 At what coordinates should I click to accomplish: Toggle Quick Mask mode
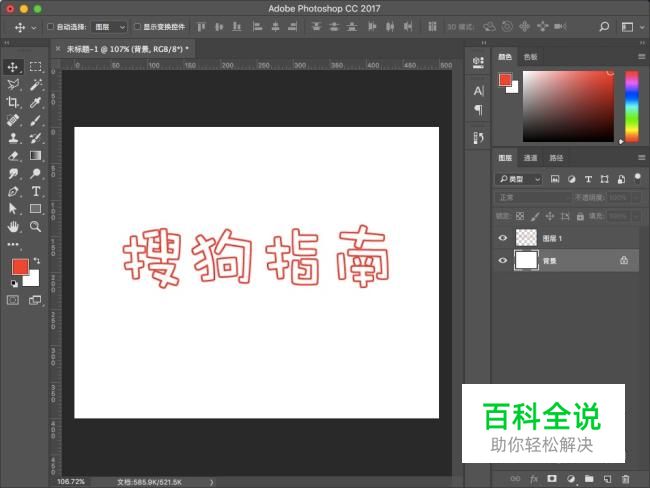[13, 300]
